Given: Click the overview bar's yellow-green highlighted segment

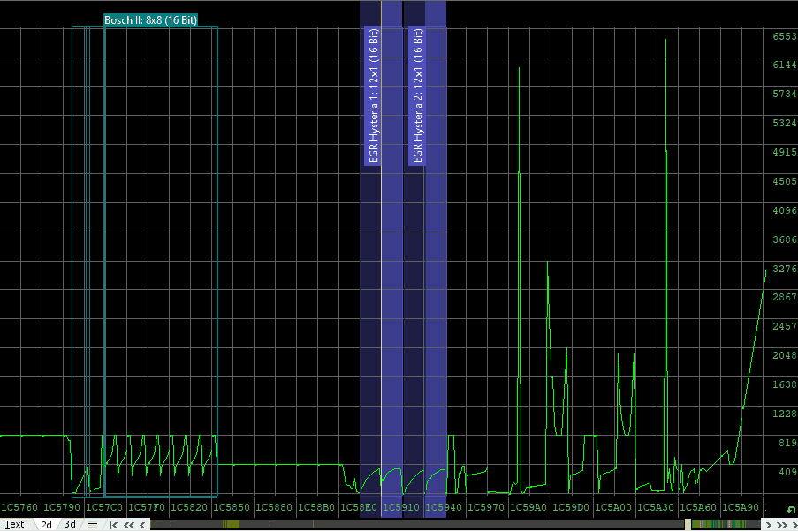Looking at the screenshot, I should click(x=231, y=525).
